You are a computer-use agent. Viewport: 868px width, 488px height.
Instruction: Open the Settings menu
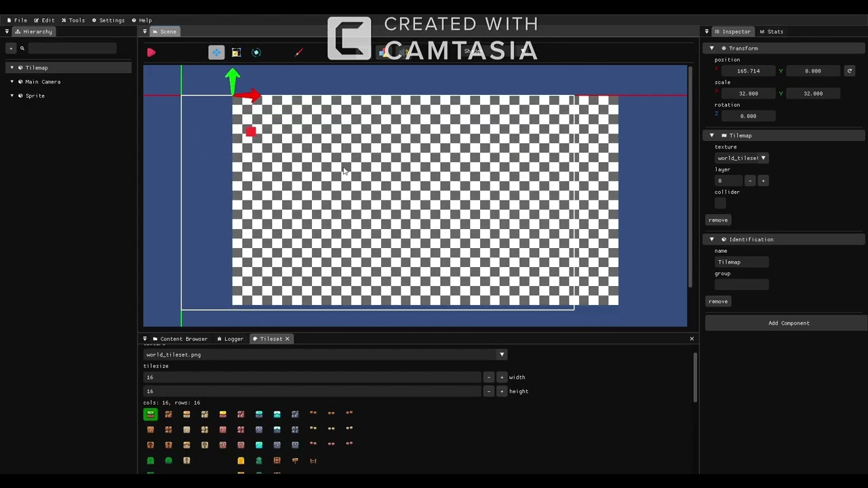[108, 20]
